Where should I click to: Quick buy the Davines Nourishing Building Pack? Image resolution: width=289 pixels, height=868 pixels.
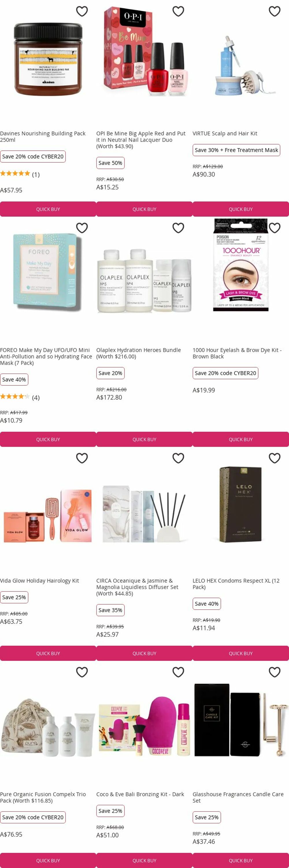pyautogui.click(x=48, y=209)
